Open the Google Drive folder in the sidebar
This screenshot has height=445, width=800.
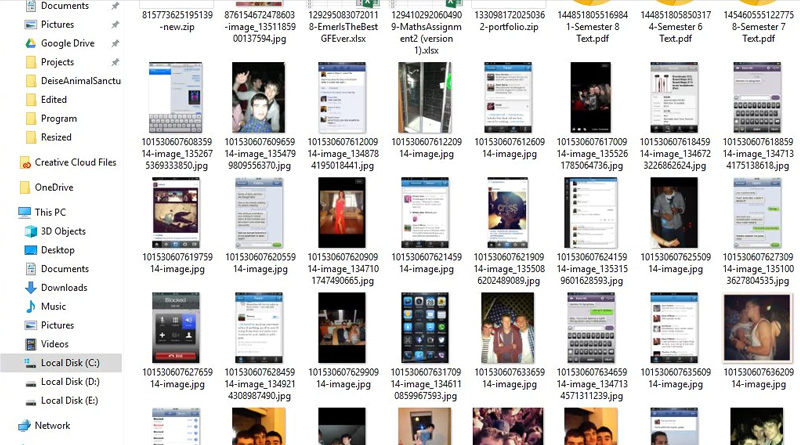click(67, 43)
